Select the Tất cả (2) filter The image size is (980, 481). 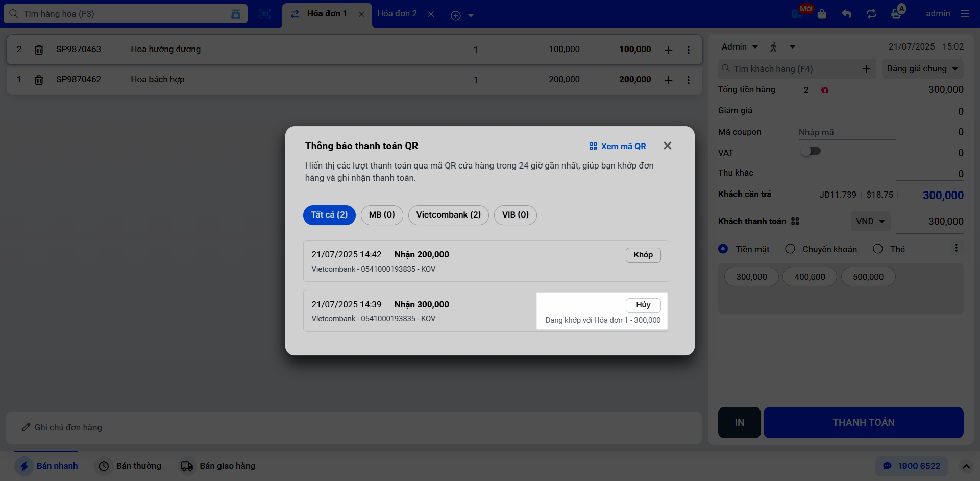329,215
